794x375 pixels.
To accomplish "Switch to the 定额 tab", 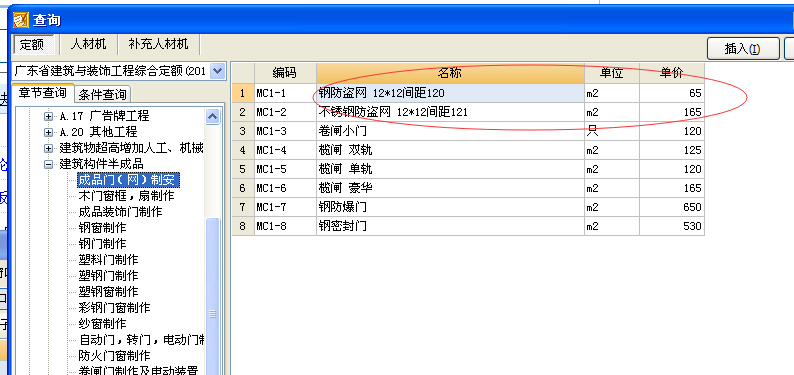I will coord(32,44).
